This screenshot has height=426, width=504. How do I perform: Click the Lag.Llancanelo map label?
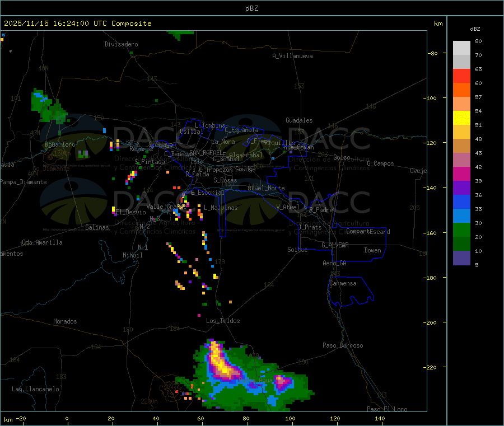point(35,389)
